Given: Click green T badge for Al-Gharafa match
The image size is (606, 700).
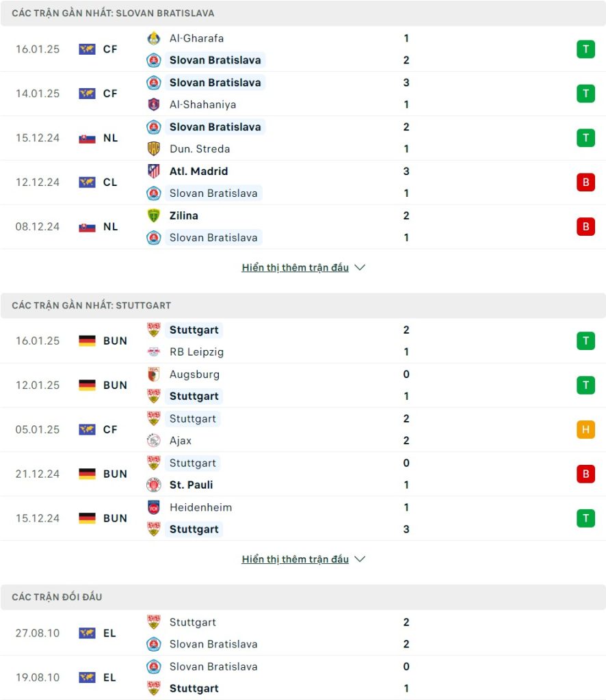Looking at the screenshot, I should (585, 49).
